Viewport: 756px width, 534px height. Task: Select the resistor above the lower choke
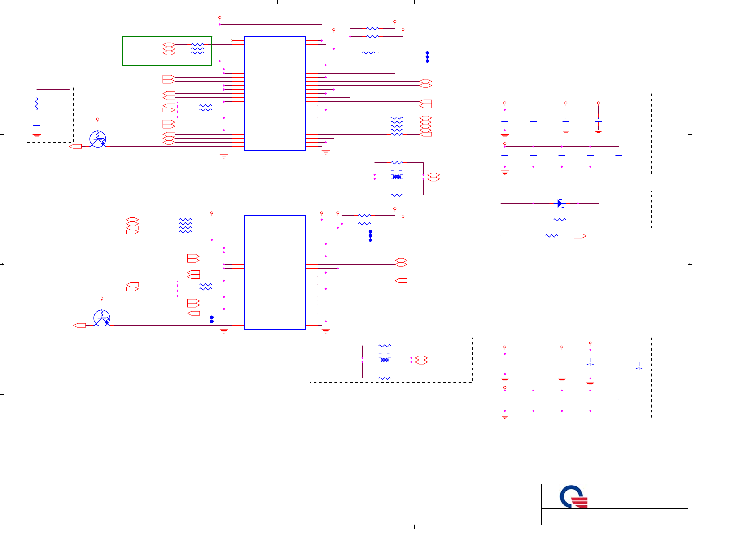385,346
